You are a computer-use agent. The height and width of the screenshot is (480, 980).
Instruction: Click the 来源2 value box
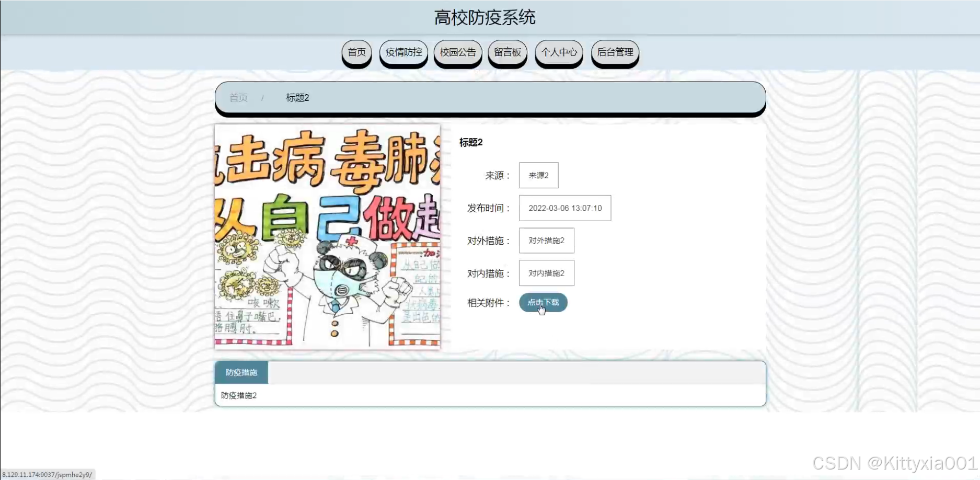coord(538,175)
